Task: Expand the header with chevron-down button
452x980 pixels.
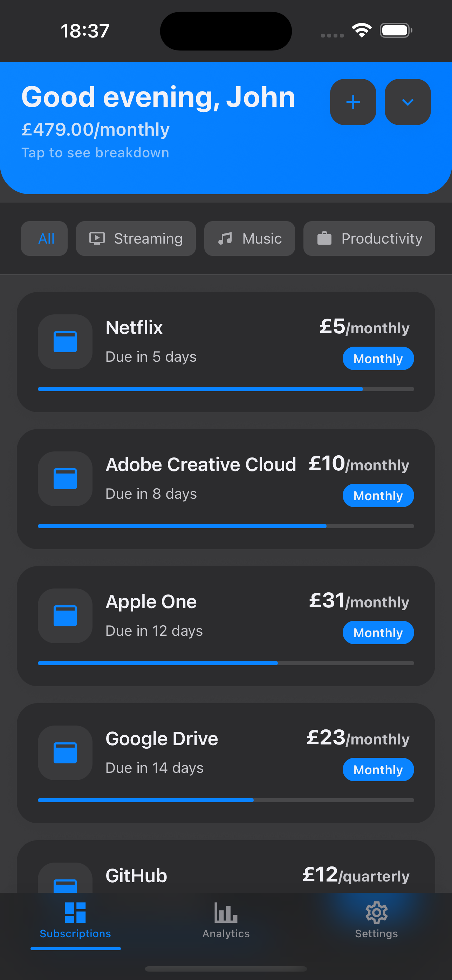Action: click(408, 102)
